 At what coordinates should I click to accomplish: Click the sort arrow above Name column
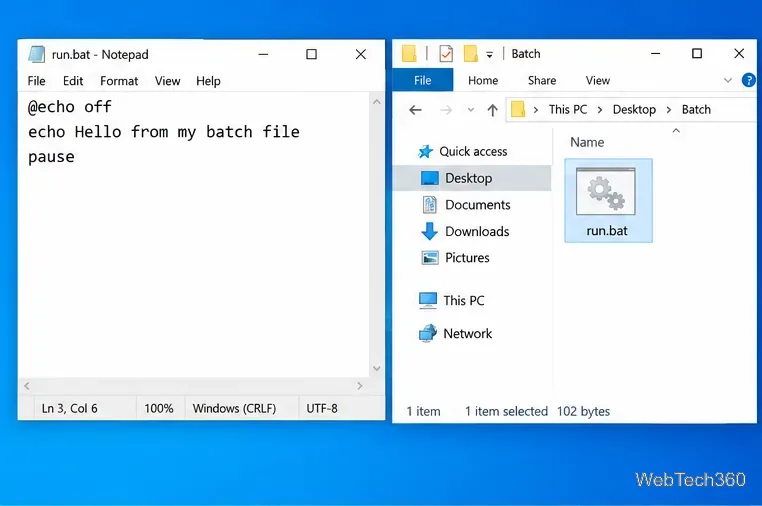(676, 130)
